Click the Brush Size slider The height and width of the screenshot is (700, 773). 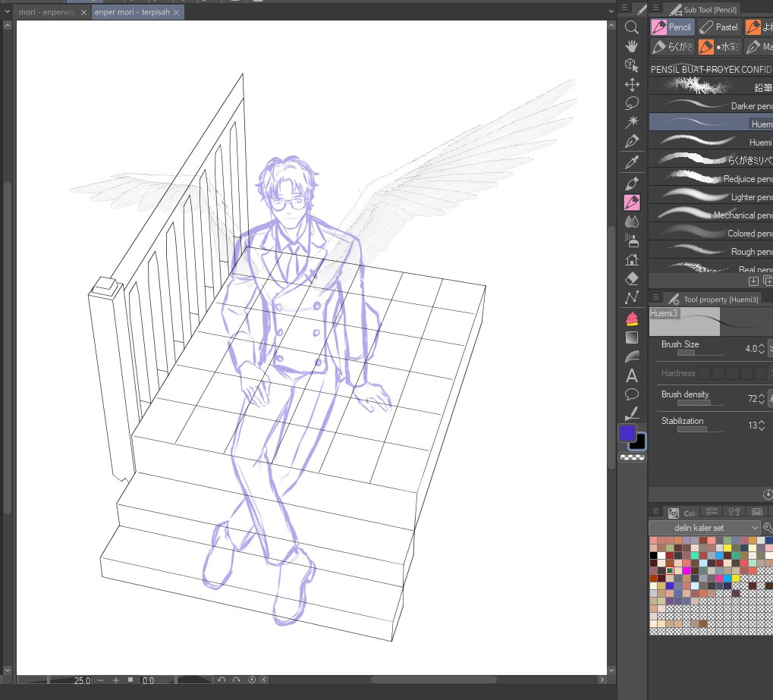[700, 353]
